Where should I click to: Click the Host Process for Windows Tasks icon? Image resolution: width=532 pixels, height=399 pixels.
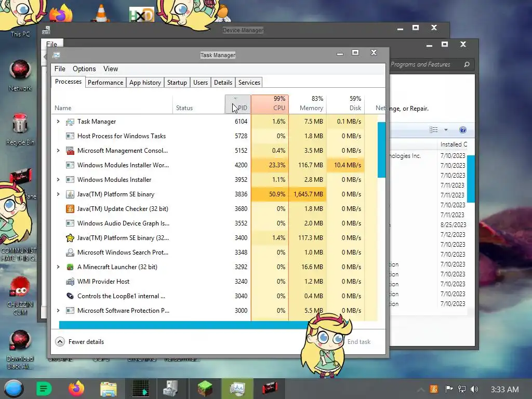click(70, 136)
